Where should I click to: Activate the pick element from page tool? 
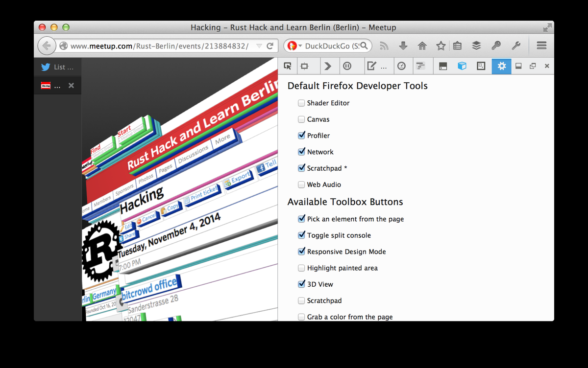point(288,66)
